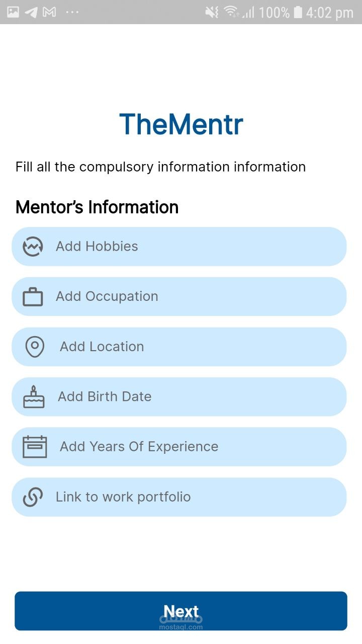The width and height of the screenshot is (362, 644).
Task: Focus the Link to work portfolio field
Action: tap(191, 497)
